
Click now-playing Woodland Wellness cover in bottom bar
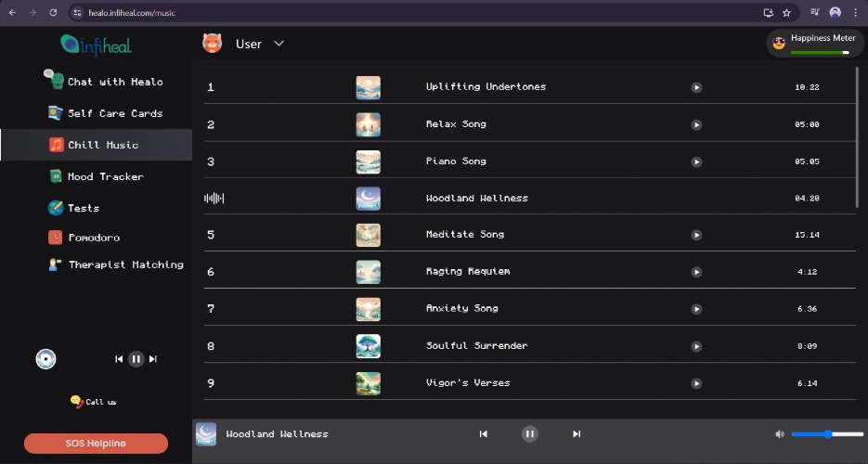(x=206, y=434)
